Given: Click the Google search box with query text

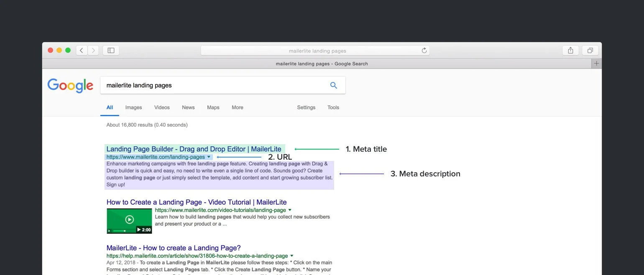Looking at the screenshot, I should 222,85.
